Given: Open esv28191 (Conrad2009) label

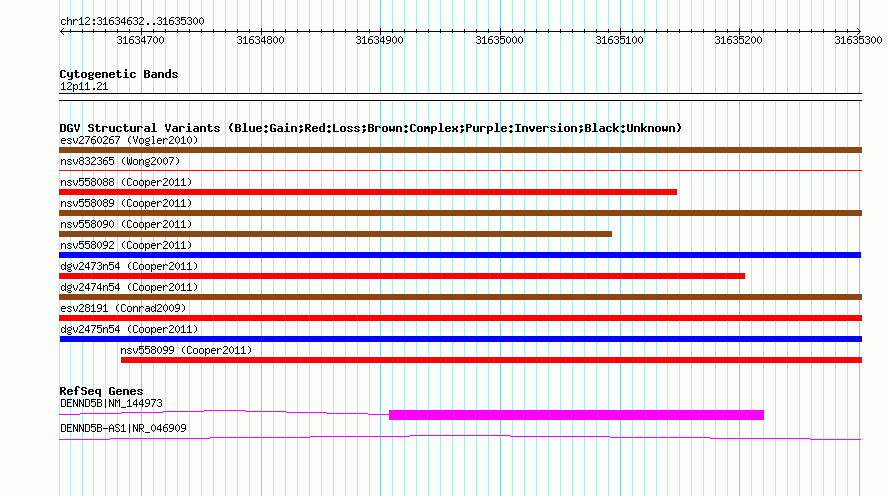Looking at the screenshot, I should click(123, 308).
